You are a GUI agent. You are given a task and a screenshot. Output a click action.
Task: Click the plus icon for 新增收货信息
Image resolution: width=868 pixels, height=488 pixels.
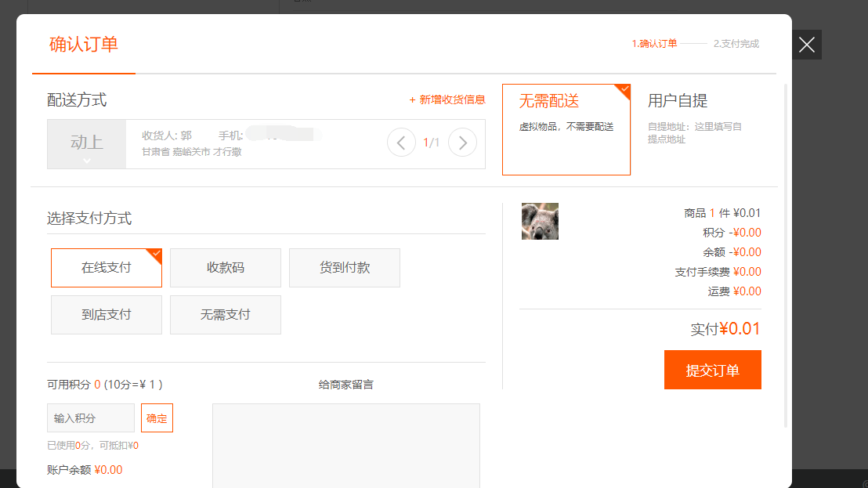(413, 100)
